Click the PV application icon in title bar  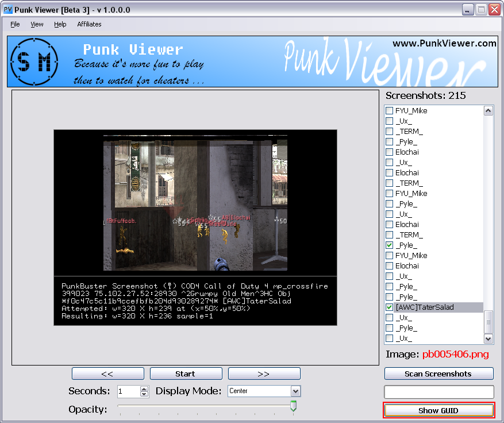[x=7, y=10]
